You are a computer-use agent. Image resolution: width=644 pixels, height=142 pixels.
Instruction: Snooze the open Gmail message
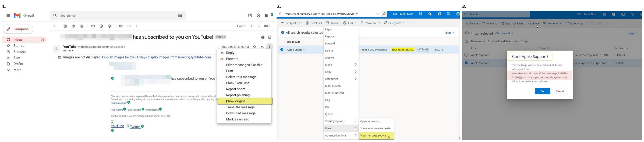(x=101, y=26)
